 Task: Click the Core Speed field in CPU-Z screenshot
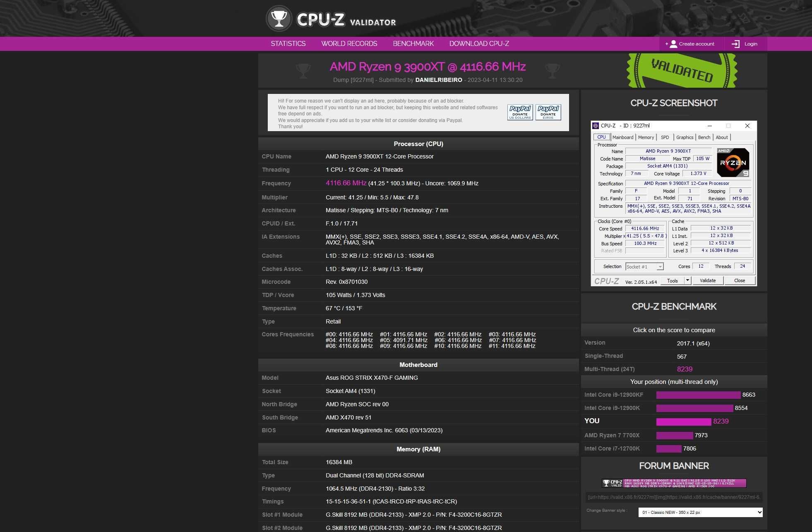tap(645, 229)
